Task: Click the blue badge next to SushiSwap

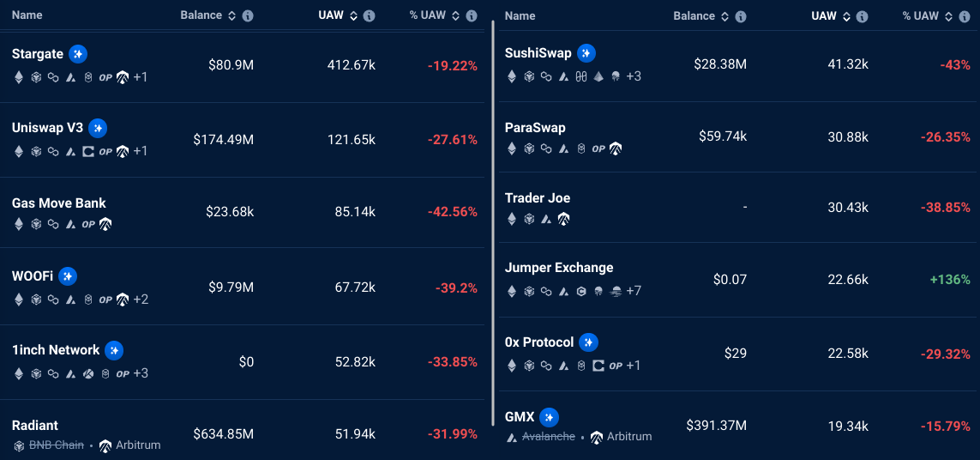Action: coord(586,53)
